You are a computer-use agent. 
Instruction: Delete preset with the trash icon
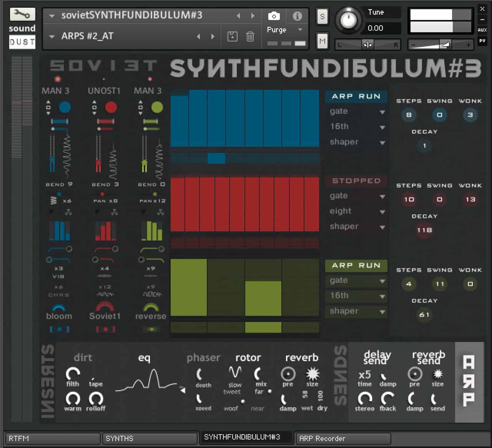tap(250, 37)
